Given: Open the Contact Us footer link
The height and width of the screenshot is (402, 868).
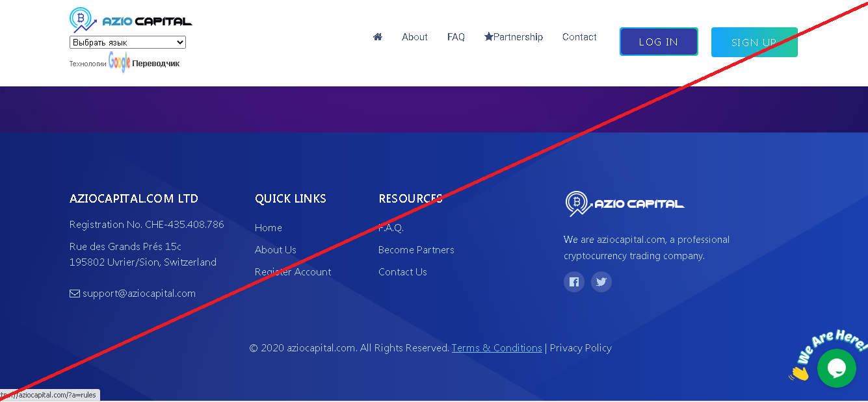Looking at the screenshot, I should [402, 272].
